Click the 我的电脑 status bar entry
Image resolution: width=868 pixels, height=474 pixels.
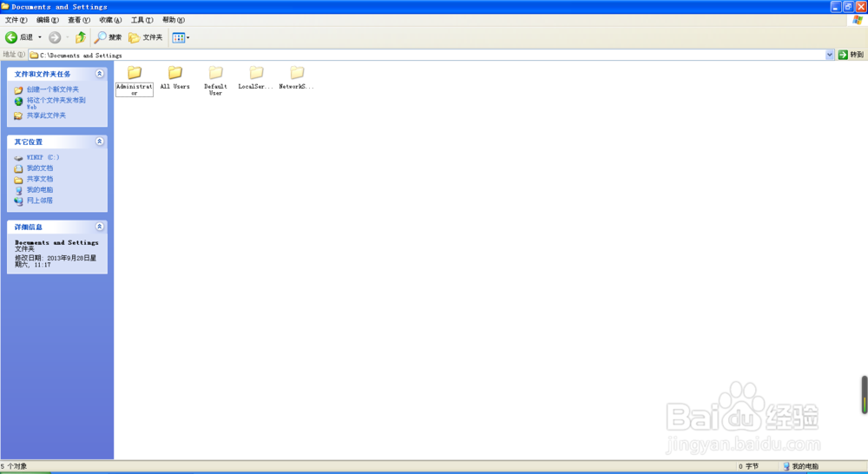(x=801, y=466)
